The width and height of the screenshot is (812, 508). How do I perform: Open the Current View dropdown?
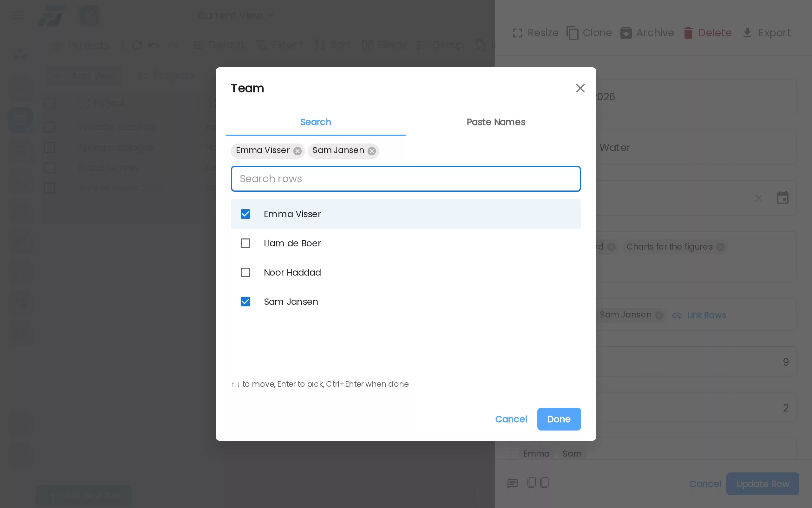[236, 16]
